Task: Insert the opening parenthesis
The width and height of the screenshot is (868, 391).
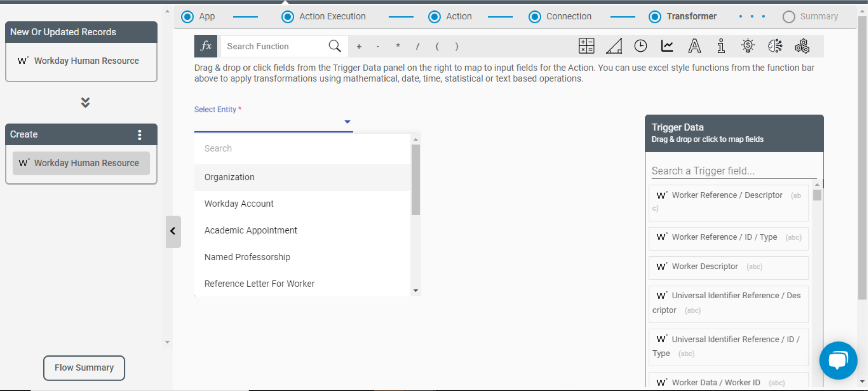Action: (x=437, y=47)
